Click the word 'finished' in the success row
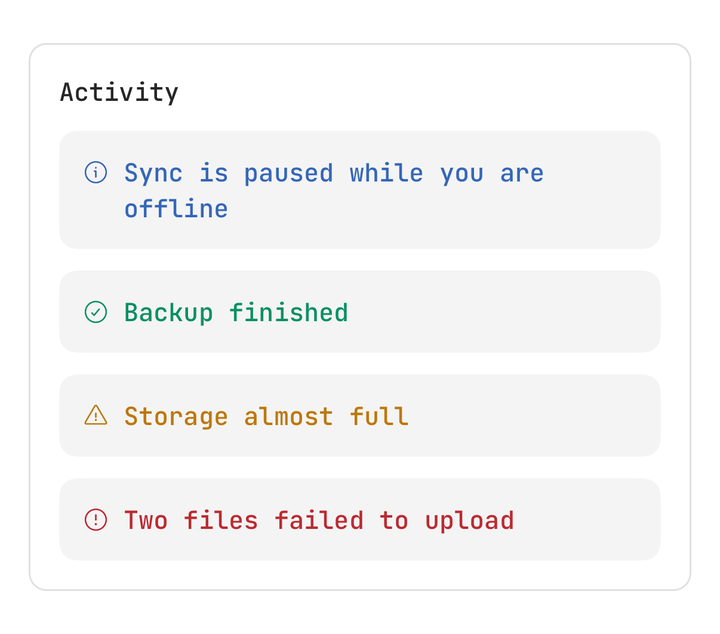The image size is (720, 634). pyautogui.click(x=288, y=313)
